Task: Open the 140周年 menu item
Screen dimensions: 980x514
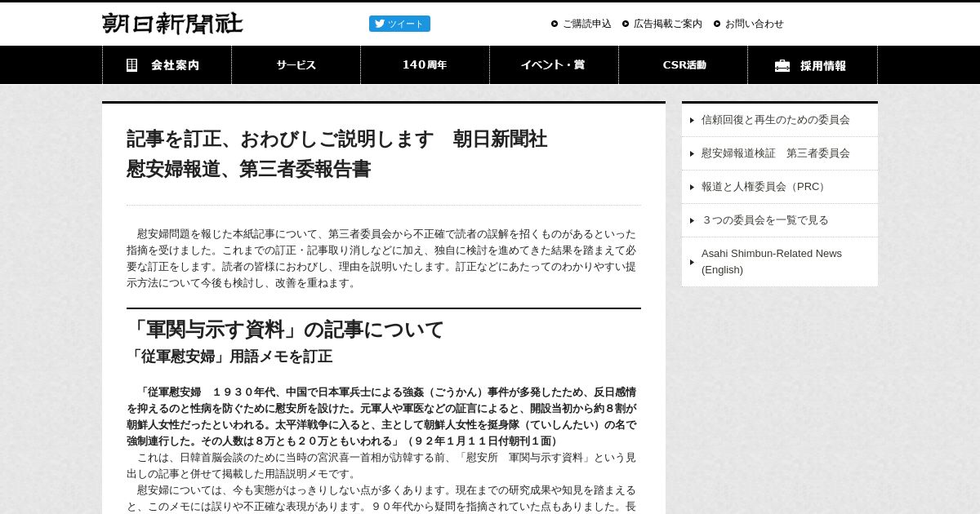Action: (425, 65)
